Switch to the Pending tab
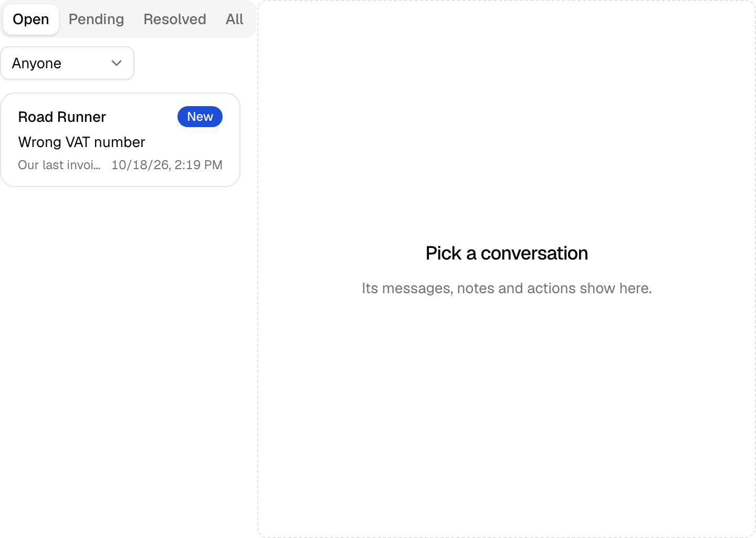Screen dimensions: 756x538 [x=96, y=19]
